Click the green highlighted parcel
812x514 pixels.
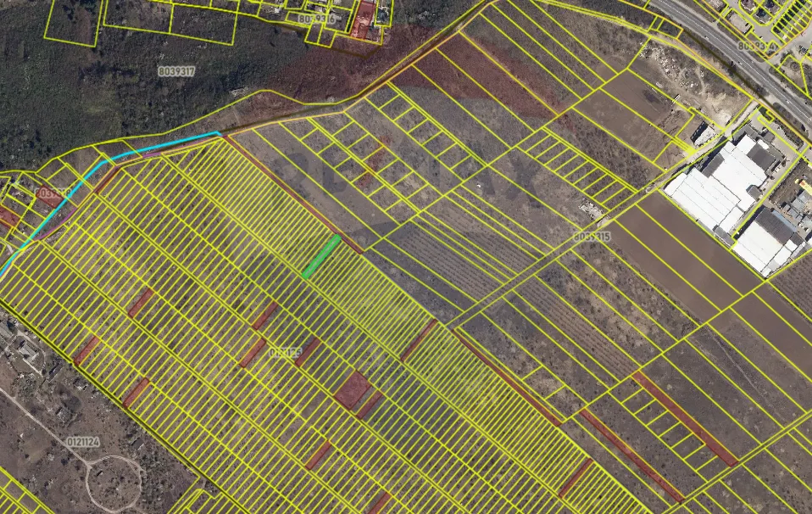pyautogui.click(x=321, y=256)
